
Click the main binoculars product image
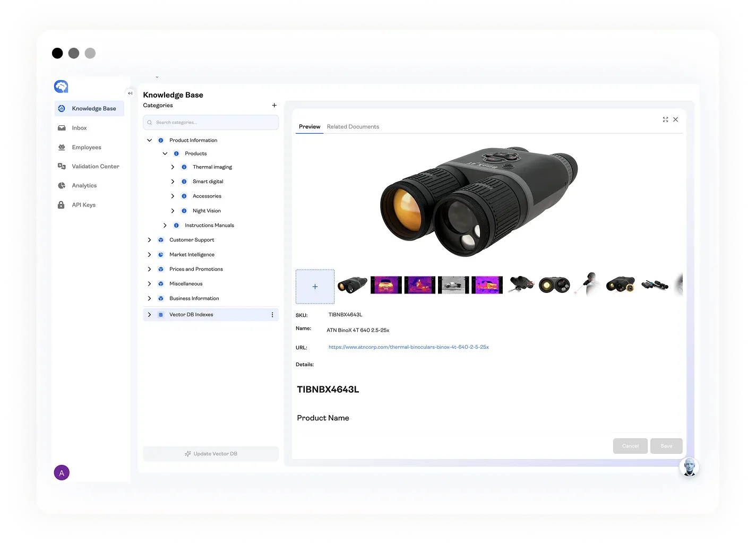coord(479,202)
